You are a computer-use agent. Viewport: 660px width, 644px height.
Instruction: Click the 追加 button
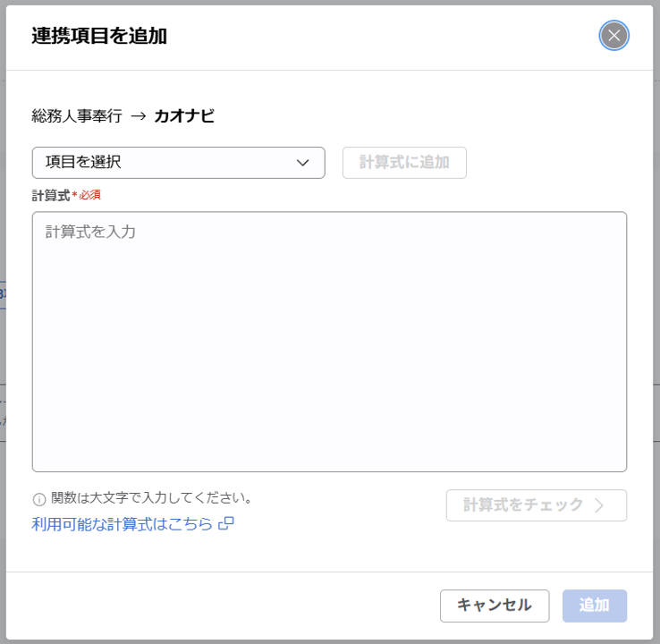click(x=595, y=606)
